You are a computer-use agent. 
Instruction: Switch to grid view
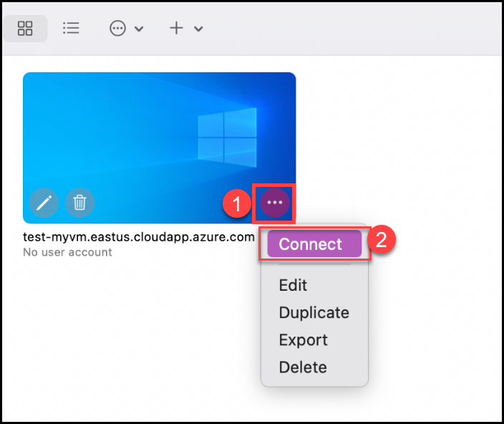[25, 28]
